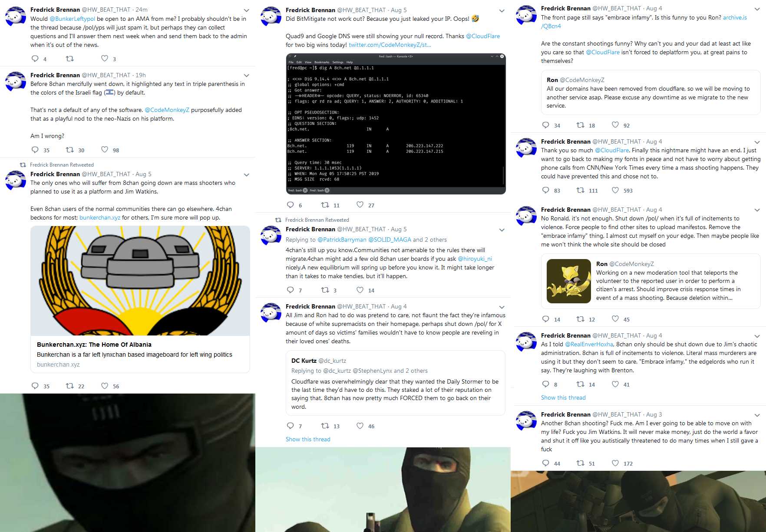The width and height of the screenshot is (766, 532).
Task: Open the terminal dig screenshot image
Action: pos(396,124)
